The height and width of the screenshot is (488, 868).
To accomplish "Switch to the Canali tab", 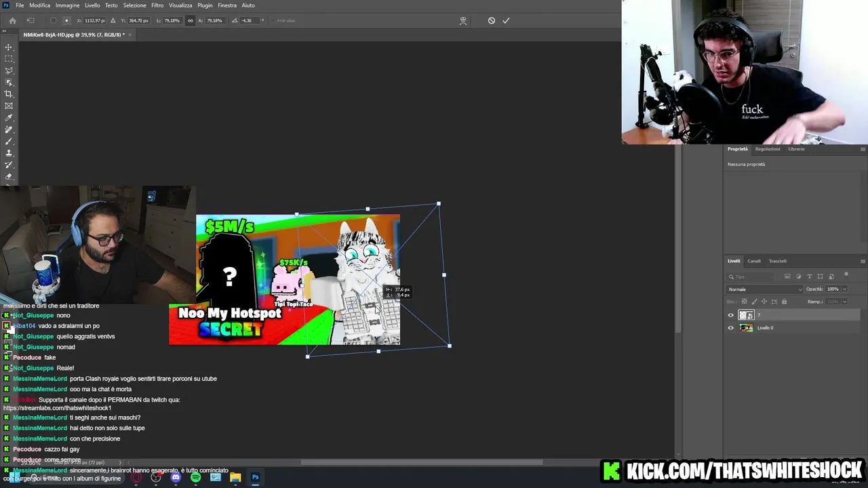I will 754,261.
